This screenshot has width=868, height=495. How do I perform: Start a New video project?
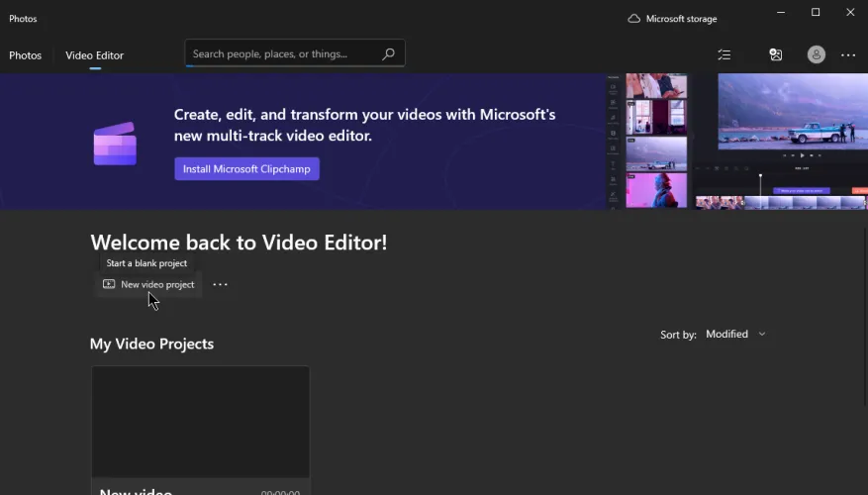(x=148, y=285)
